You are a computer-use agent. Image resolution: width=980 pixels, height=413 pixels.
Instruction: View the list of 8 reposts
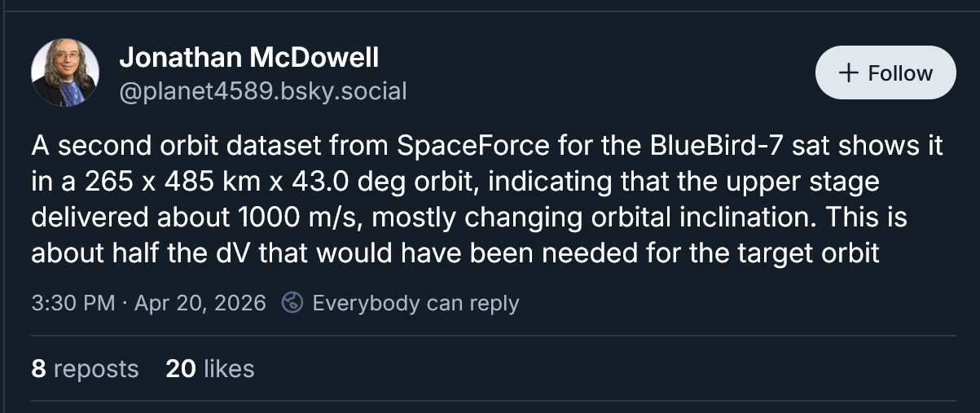tap(85, 369)
